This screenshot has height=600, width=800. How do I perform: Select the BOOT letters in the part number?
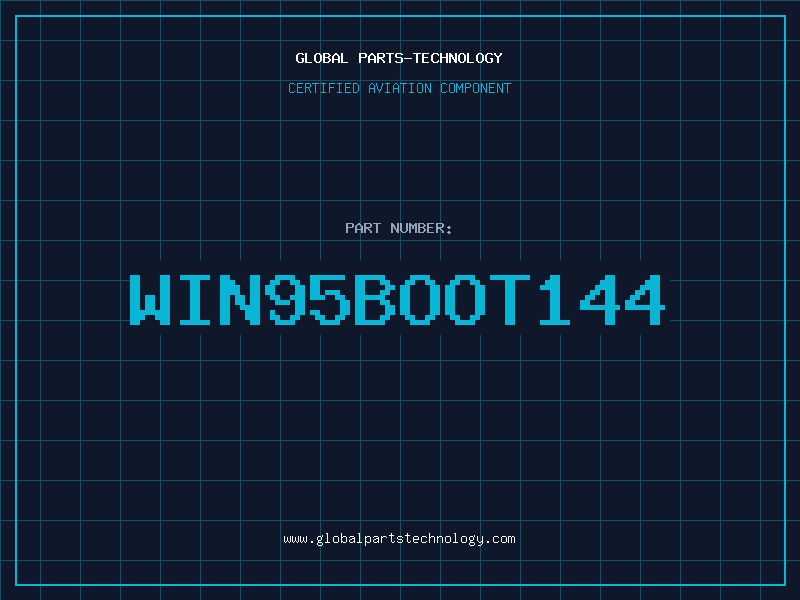(x=443, y=300)
